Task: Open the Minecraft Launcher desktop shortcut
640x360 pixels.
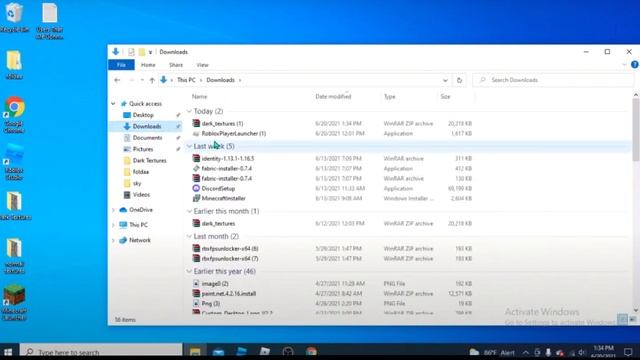Action: point(14,302)
